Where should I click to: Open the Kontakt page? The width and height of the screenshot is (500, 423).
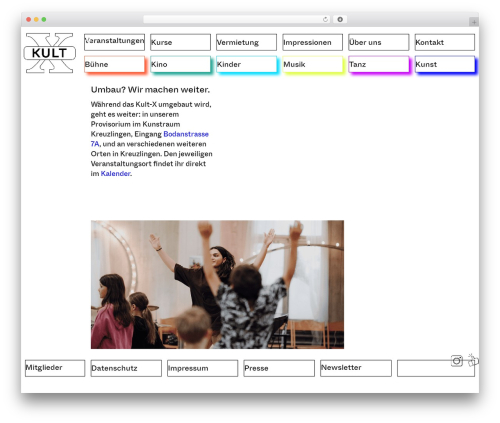tap(445, 42)
